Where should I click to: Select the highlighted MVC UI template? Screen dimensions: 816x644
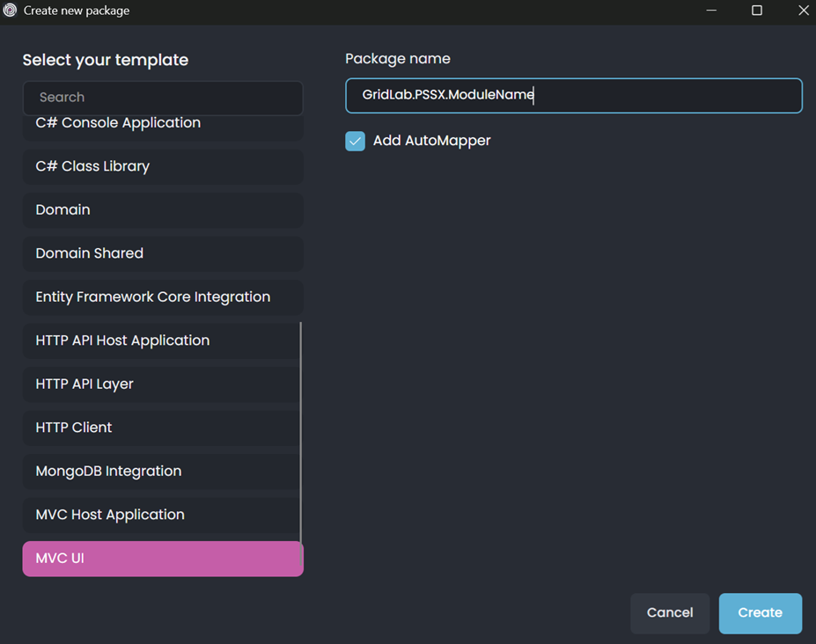(163, 559)
